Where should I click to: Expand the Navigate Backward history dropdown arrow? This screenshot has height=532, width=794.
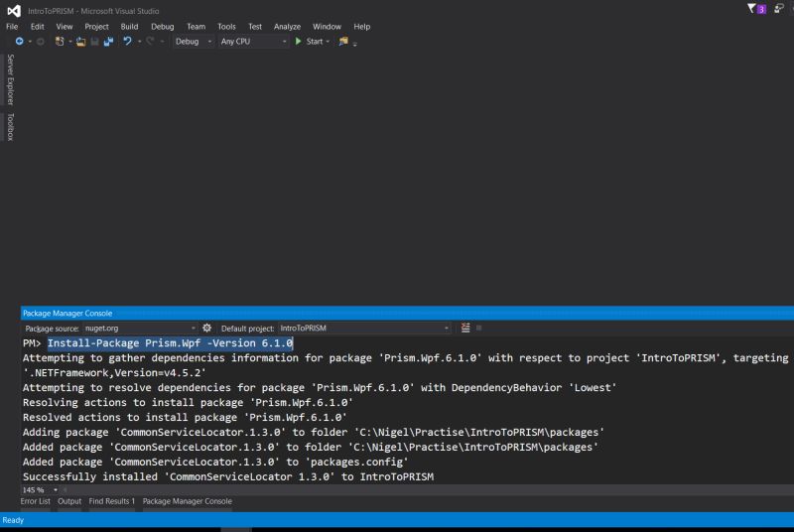coord(30,42)
